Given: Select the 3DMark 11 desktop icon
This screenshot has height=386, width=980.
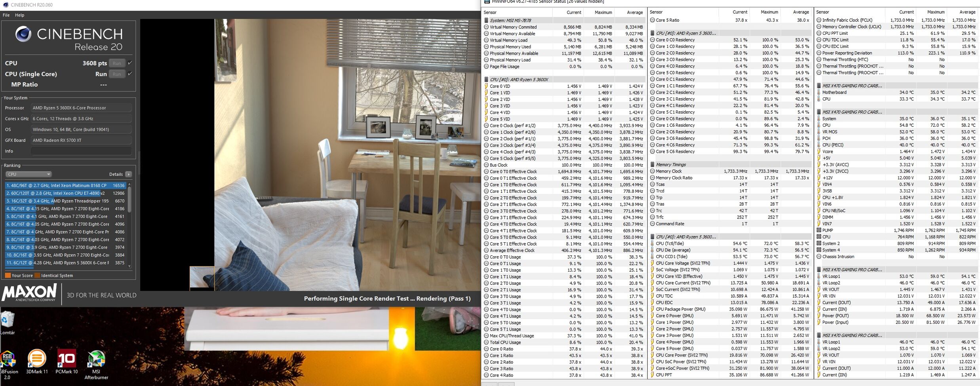Looking at the screenshot, I should [x=37, y=361].
